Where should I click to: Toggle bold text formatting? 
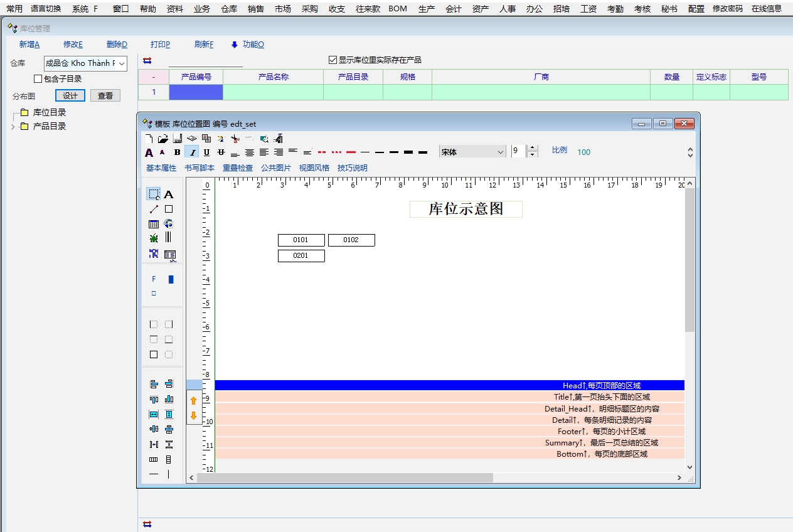click(x=177, y=152)
